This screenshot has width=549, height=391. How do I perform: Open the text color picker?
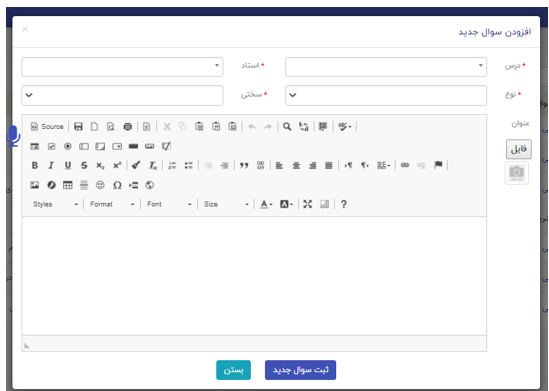pos(266,204)
